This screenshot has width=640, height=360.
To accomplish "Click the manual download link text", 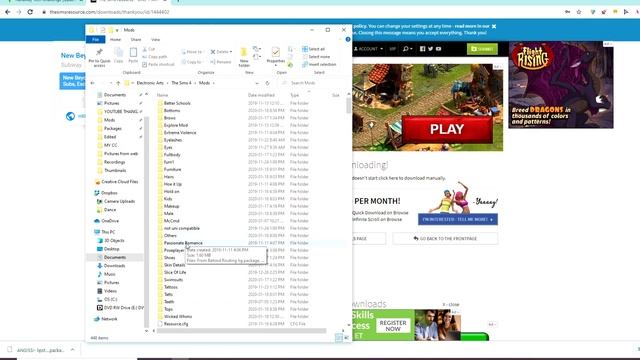I will (x=399, y=178).
